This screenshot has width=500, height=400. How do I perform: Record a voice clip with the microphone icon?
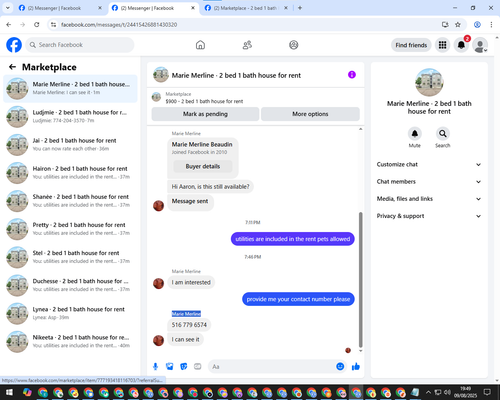tap(155, 367)
